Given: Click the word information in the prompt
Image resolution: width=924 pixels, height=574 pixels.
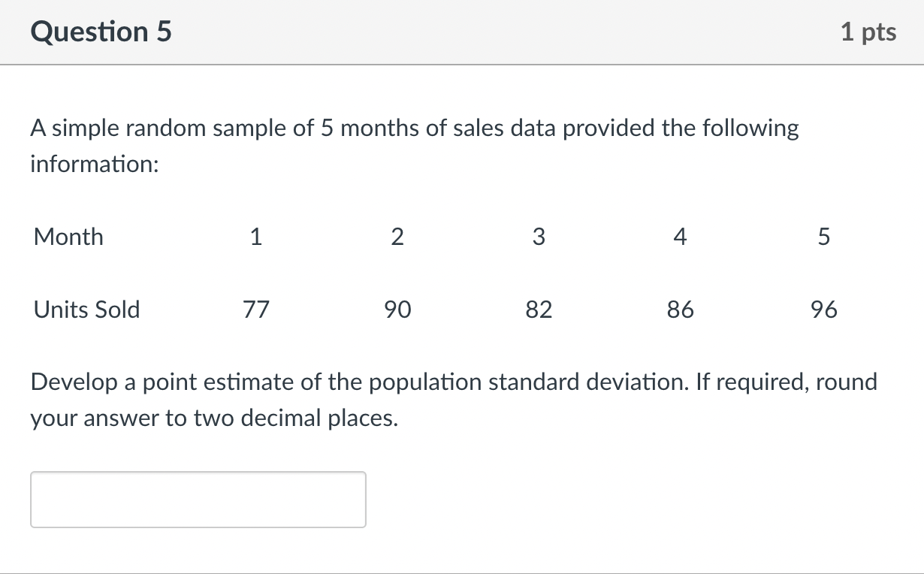Looking at the screenshot, I should tap(93, 164).
